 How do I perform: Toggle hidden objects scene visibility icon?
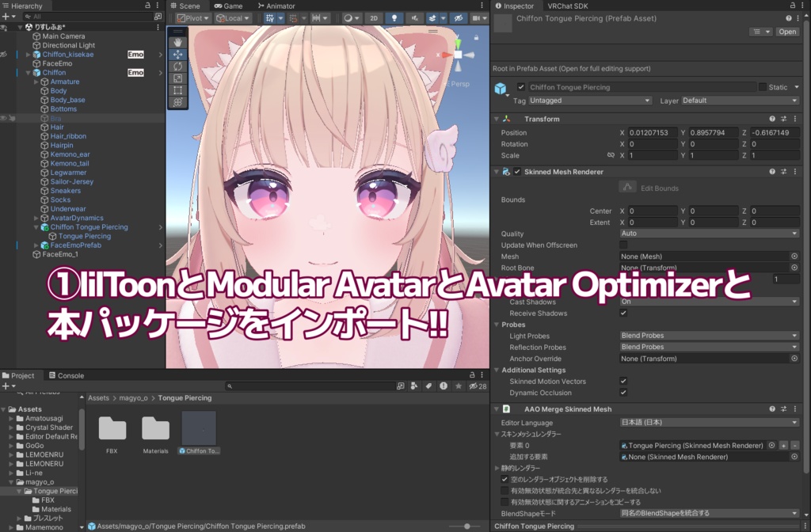click(459, 18)
